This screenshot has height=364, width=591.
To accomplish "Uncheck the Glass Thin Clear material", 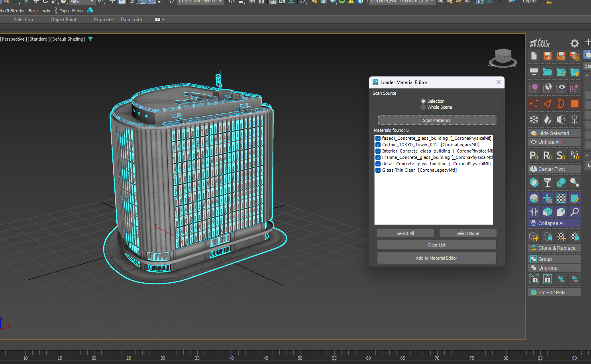I will pos(378,170).
